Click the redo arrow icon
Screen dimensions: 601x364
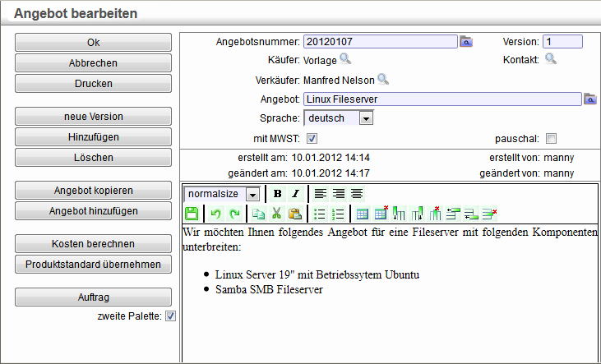pos(233,214)
